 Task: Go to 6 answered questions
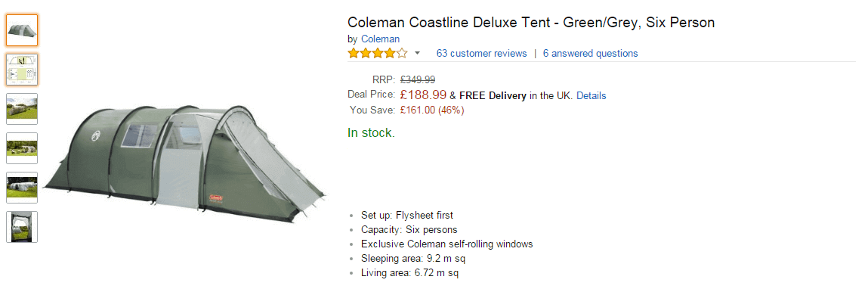coord(590,54)
